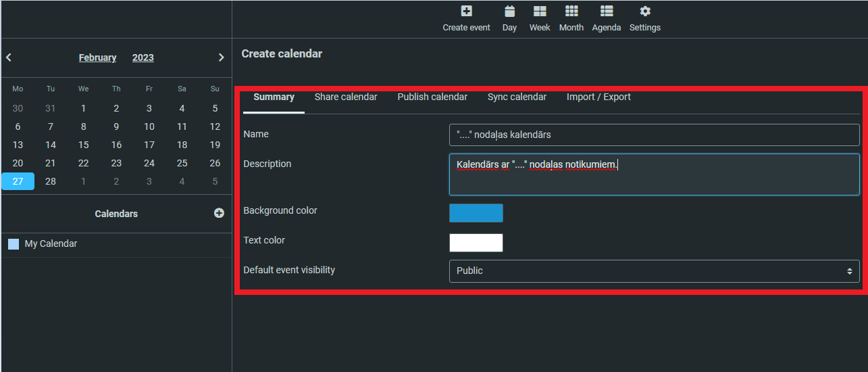Toggle My Calendar visibility box
Viewport: 868px width, 372px height.
(14, 244)
